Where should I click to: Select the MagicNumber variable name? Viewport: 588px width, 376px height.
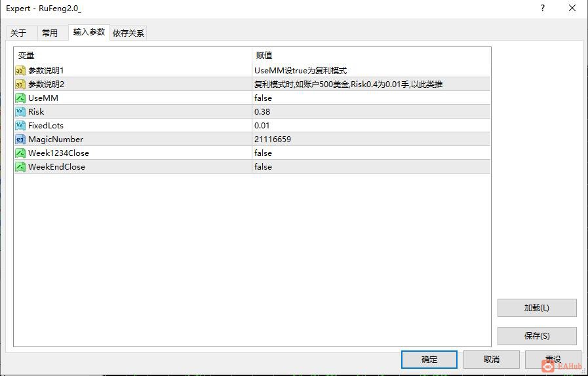point(56,140)
